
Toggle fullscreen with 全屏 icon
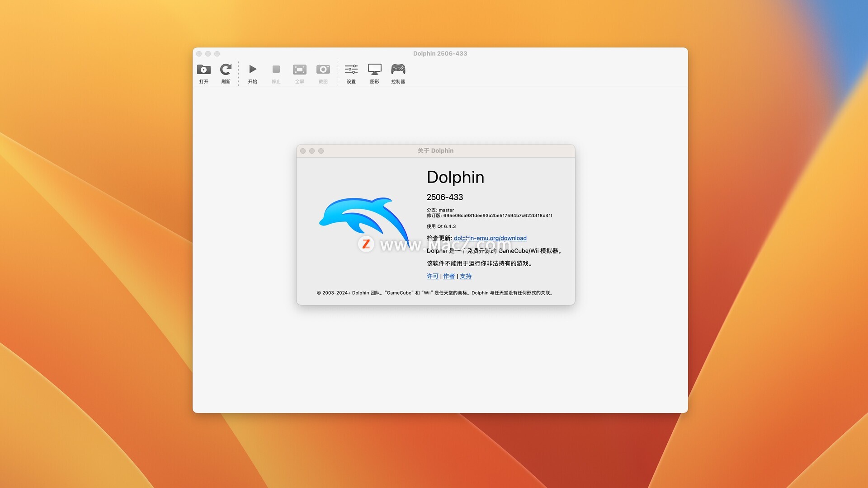pyautogui.click(x=300, y=74)
